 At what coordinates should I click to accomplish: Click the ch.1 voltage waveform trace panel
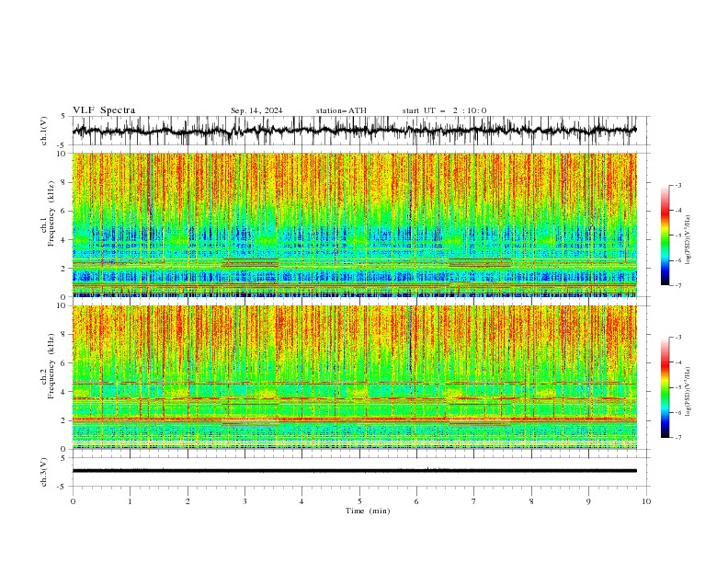[x=360, y=131]
